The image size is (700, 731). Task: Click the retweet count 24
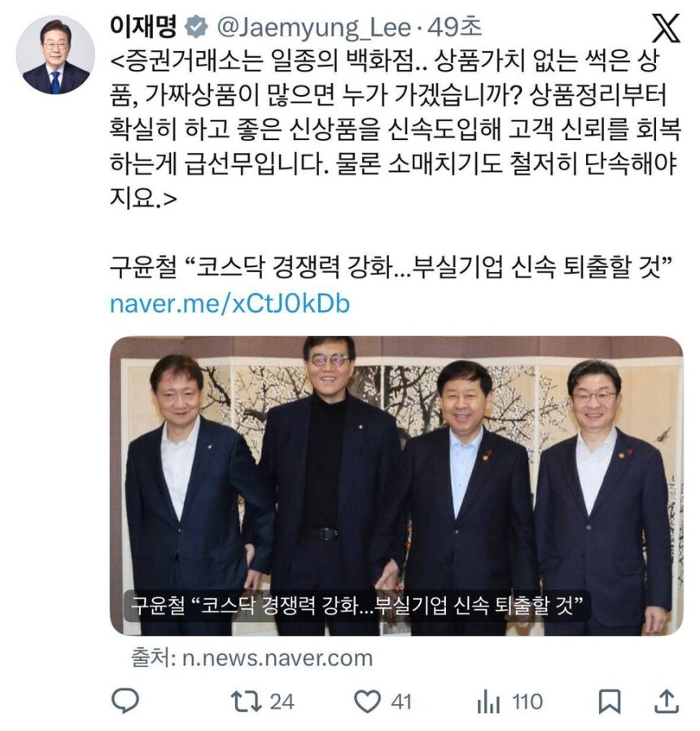point(282,702)
